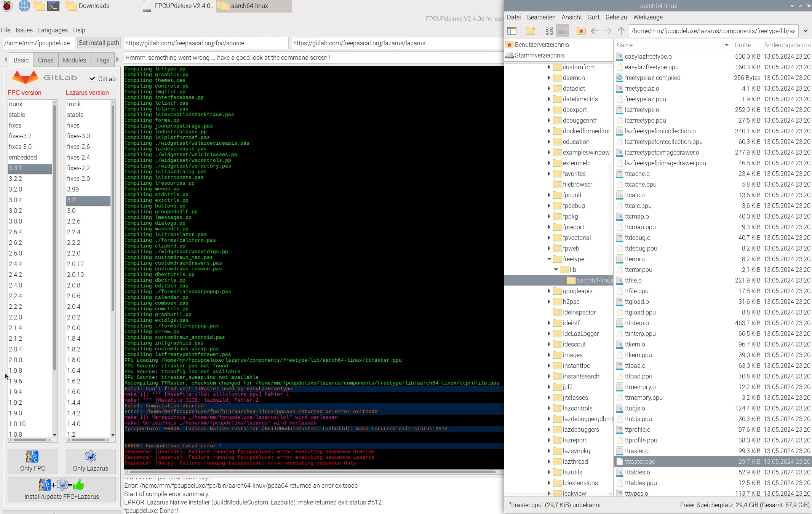Switch to icon view in file manager
The height and width of the screenshot is (514, 812).
549,31
